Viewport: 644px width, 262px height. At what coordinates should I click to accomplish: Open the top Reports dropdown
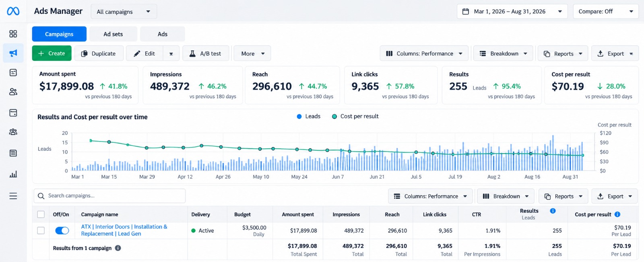click(563, 53)
